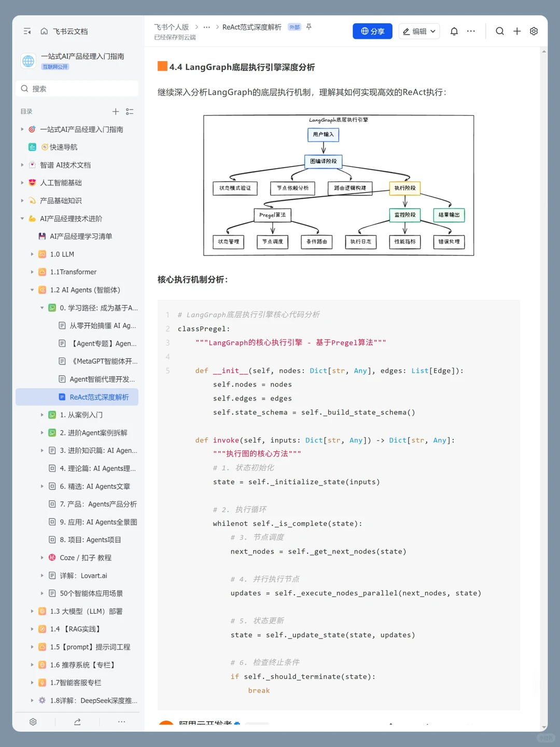Click the share arrow icon at the sidebar bottom

pos(77,722)
